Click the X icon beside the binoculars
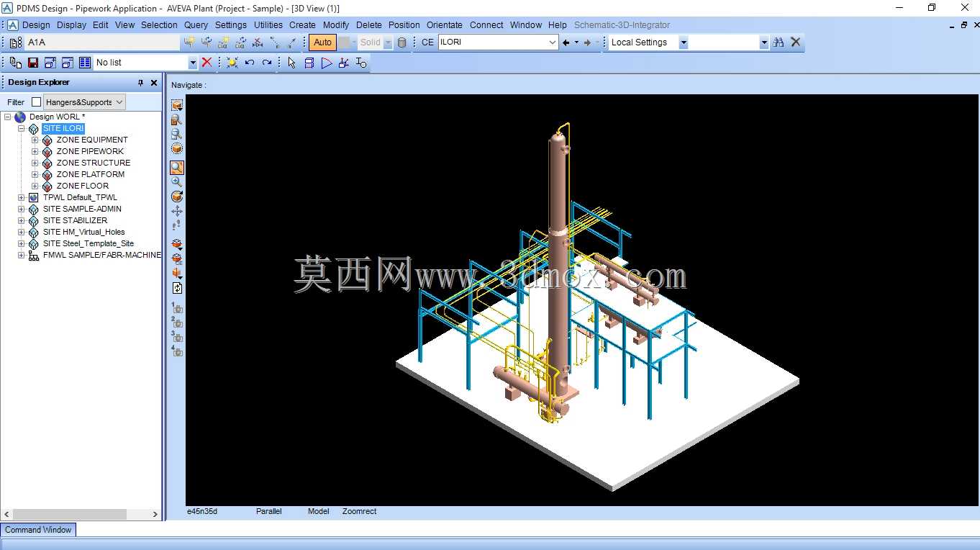Screen dimensions: 980x550 796,42
